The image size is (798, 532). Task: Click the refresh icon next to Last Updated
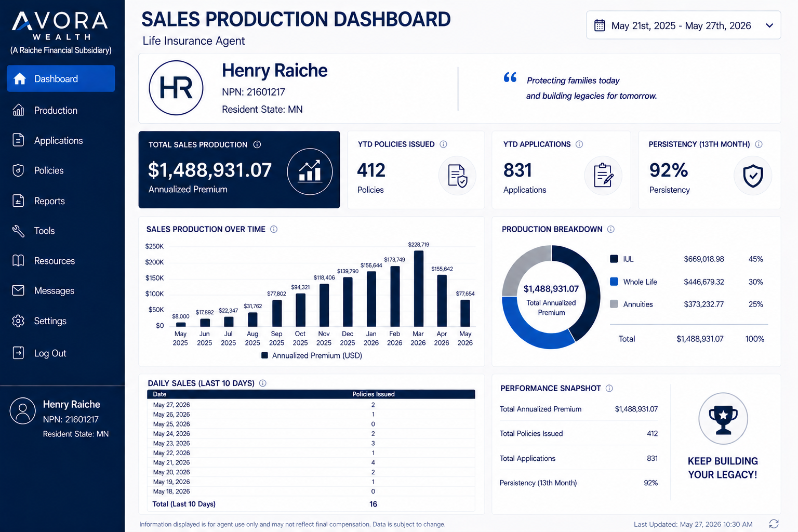pyautogui.click(x=774, y=524)
